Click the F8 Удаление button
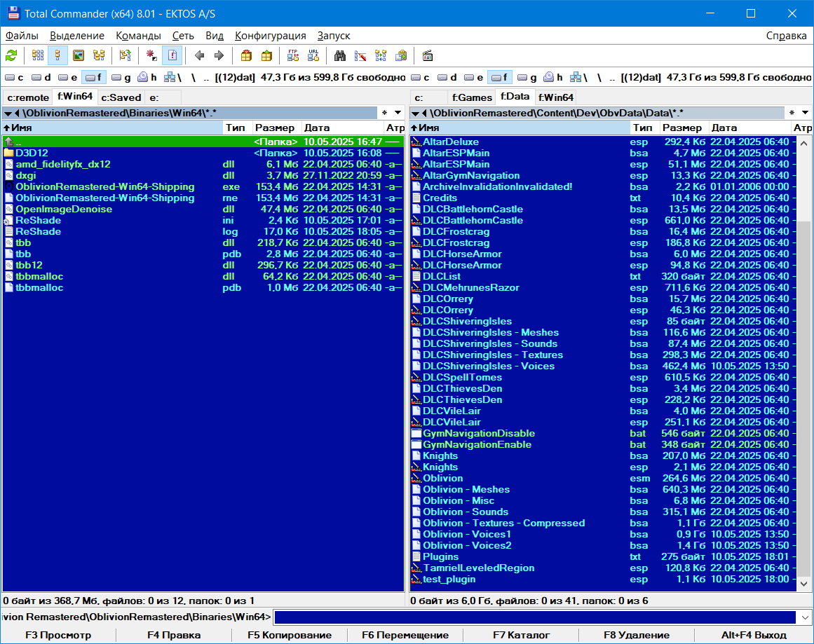This screenshot has width=814, height=644. [637, 635]
